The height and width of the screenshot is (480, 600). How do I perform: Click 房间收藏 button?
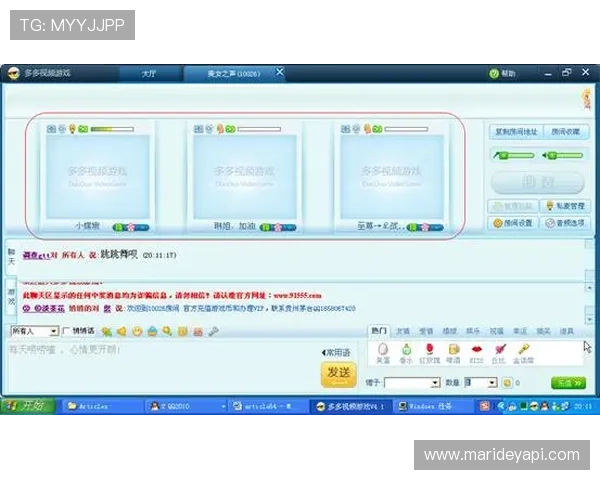tap(566, 132)
